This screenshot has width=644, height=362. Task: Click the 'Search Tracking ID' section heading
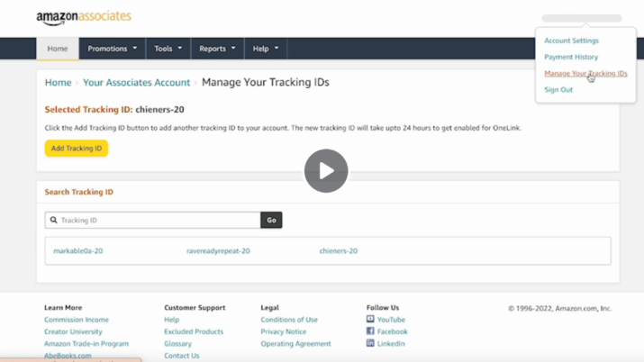coord(79,192)
